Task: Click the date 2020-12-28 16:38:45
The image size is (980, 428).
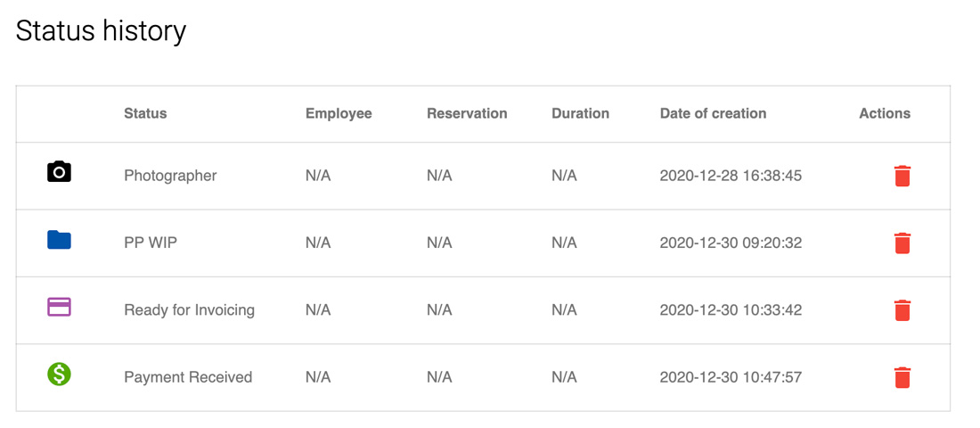Action: pos(731,176)
